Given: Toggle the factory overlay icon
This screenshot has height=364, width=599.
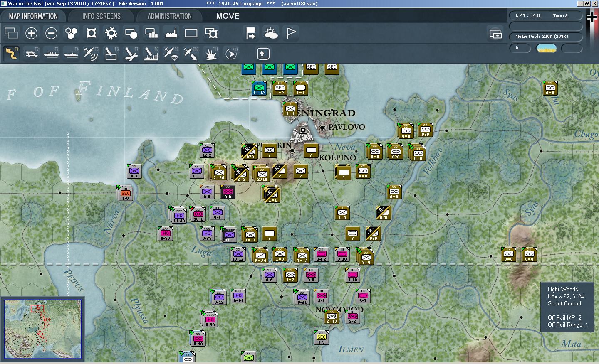Looking at the screenshot, I should [x=171, y=33].
